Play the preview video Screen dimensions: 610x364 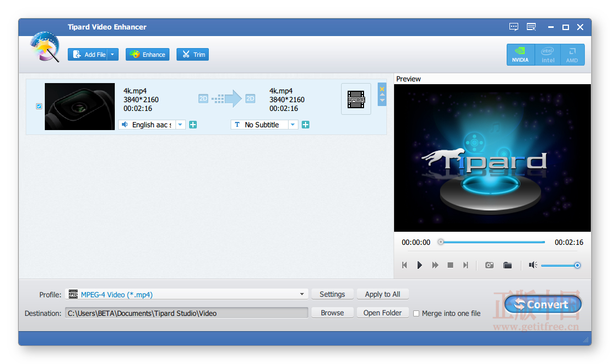(419, 265)
